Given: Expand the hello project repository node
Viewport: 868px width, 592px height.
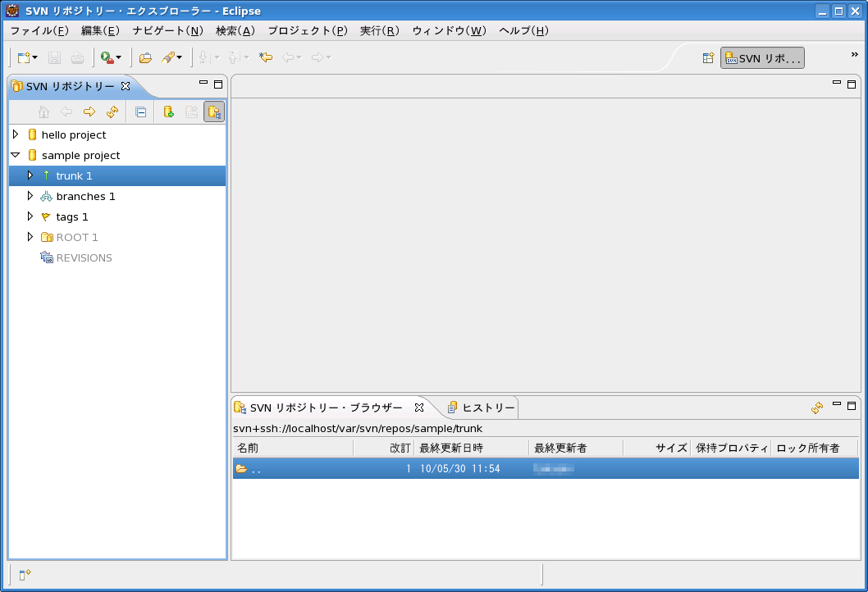Looking at the screenshot, I should [16, 134].
